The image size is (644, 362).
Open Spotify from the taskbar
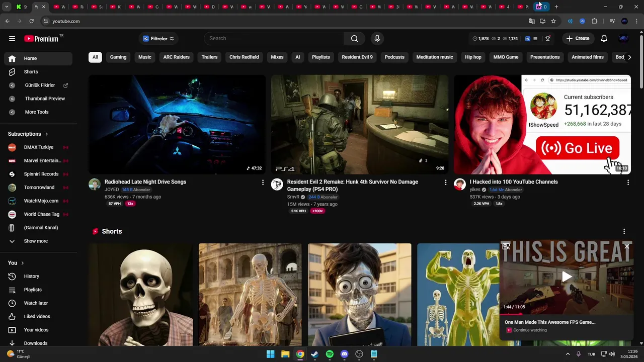click(330, 354)
